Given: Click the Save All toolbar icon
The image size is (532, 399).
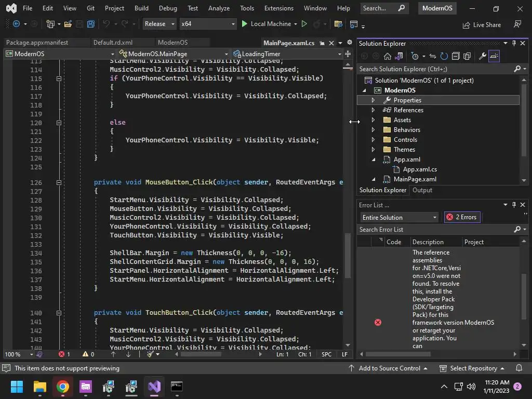Looking at the screenshot, I should pyautogui.click(x=90, y=24).
